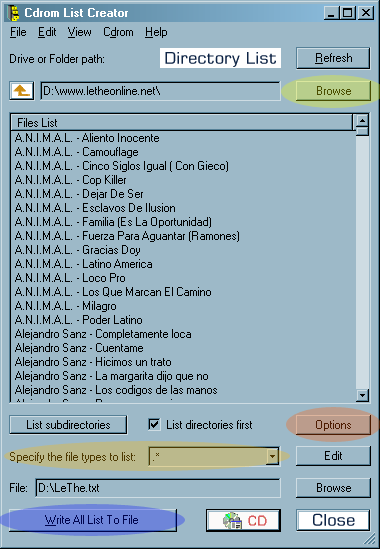Viewport: 380px width, 549px height.
Task: Select 'A.N.I.M.A.L. - Cop Killer' in the list
Action: point(70,180)
